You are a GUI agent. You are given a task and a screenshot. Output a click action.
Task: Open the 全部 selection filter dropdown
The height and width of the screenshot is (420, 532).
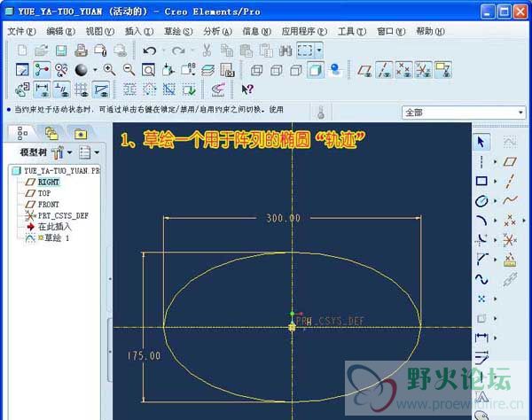pyautogui.click(x=520, y=113)
